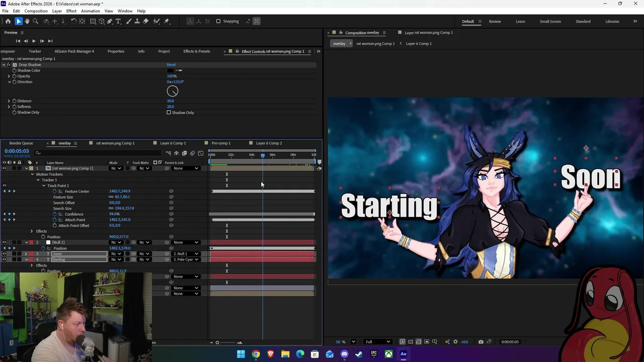644x362 pixels.
Task: Toggle the Shadow Only checkbox
Action: [x=169, y=112]
